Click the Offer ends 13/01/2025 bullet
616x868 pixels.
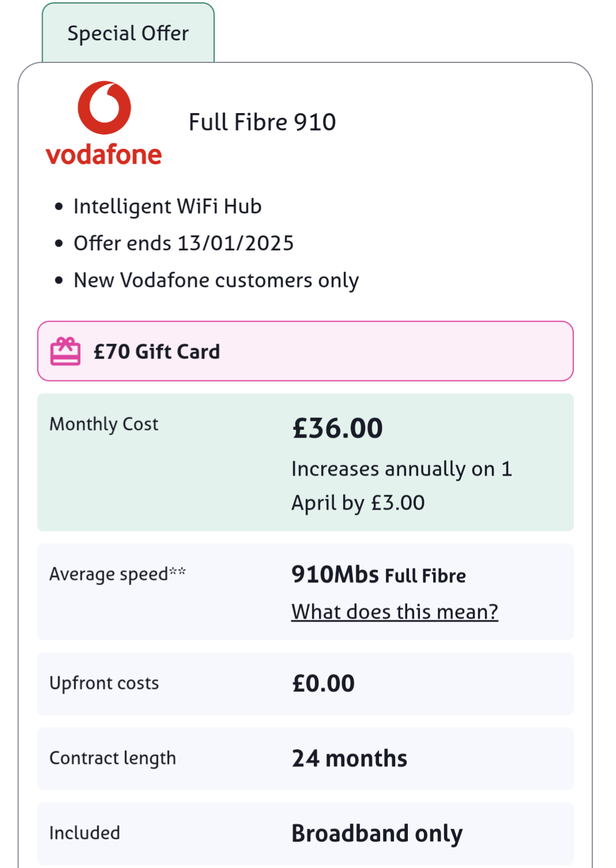point(183,244)
